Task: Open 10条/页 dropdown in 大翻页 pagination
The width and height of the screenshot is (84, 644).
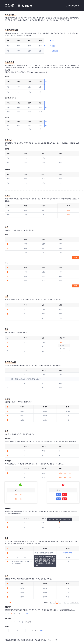Action: tap(34, 631)
